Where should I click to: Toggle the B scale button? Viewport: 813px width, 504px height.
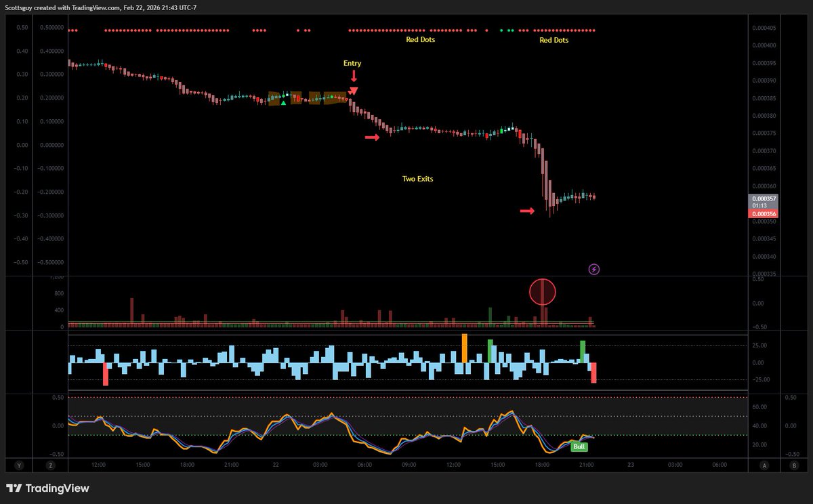(793, 465)
